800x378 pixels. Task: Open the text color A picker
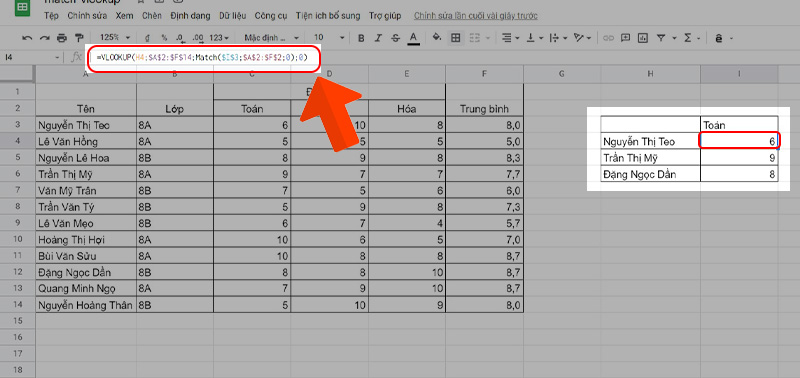413,38
